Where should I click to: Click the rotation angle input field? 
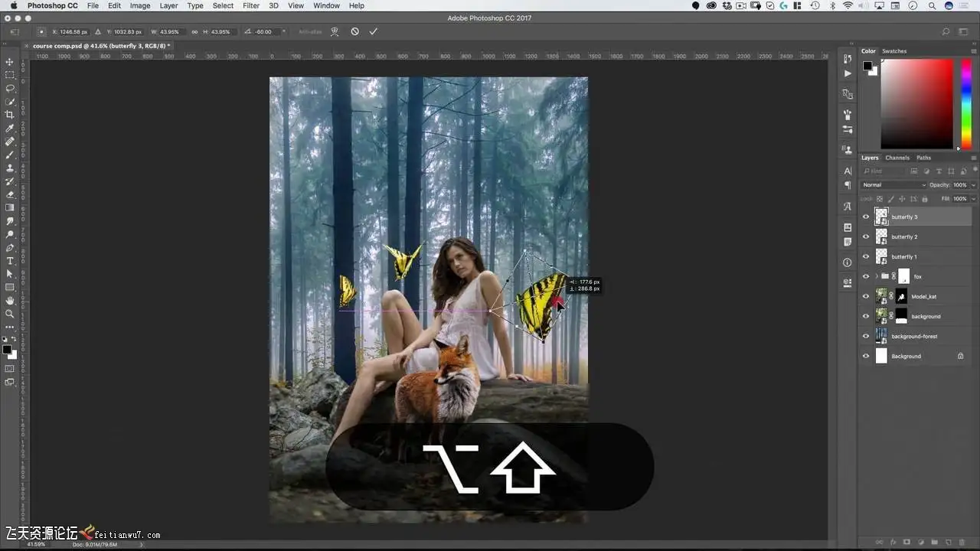(x=266, y=31)
